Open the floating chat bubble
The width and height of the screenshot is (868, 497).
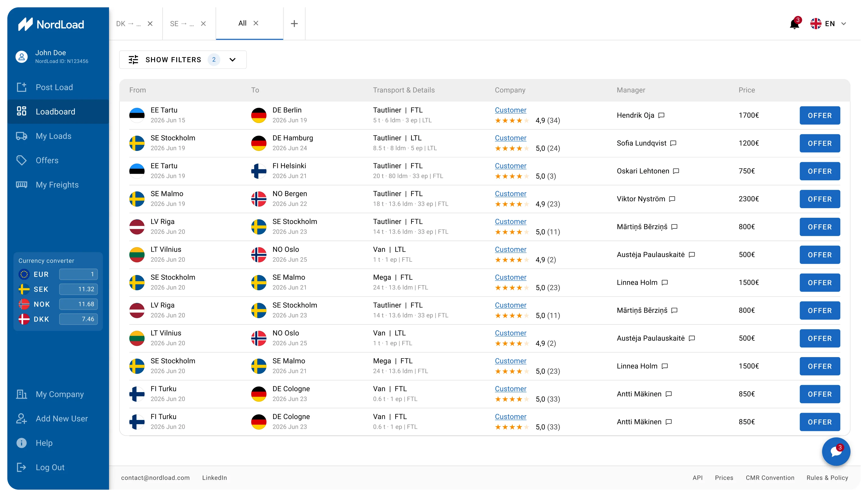click(836, 452)
